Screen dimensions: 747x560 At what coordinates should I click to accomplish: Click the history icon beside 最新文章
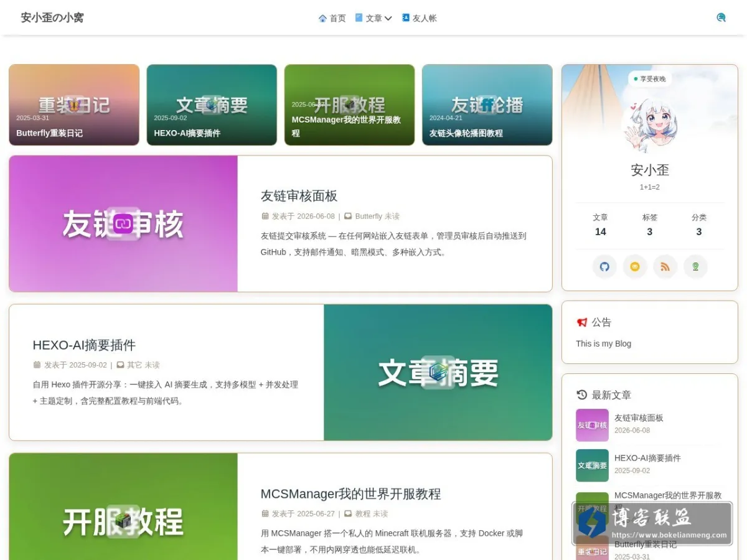[x=582, y=394]
